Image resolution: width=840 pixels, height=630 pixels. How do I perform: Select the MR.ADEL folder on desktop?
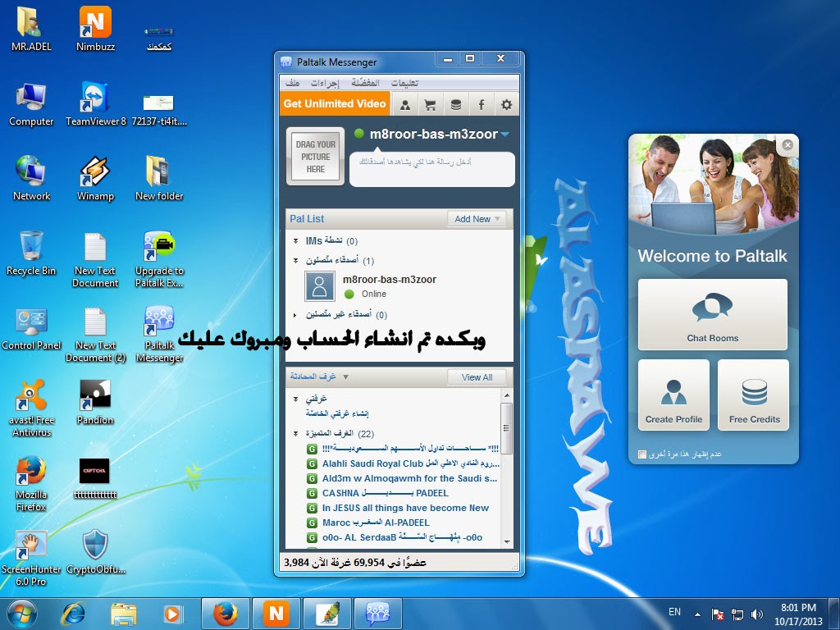[31, 29]
